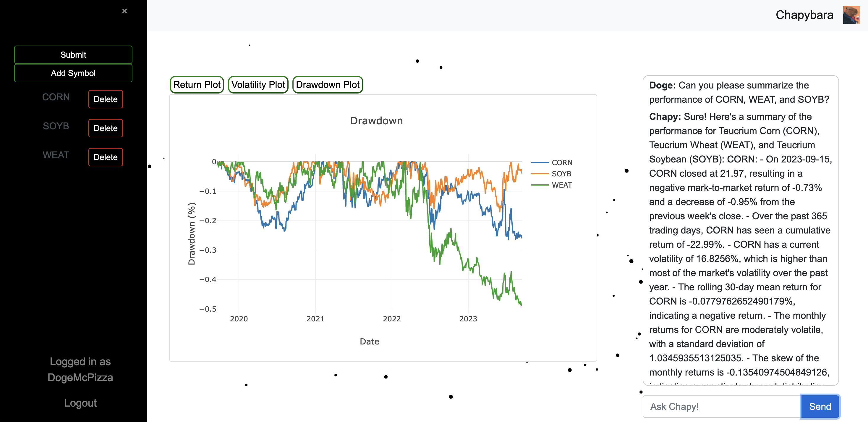The height and width of the screenshot is (422, 868).
Task: Click the Drawdown chart title
Action: [x=376, y=121]
